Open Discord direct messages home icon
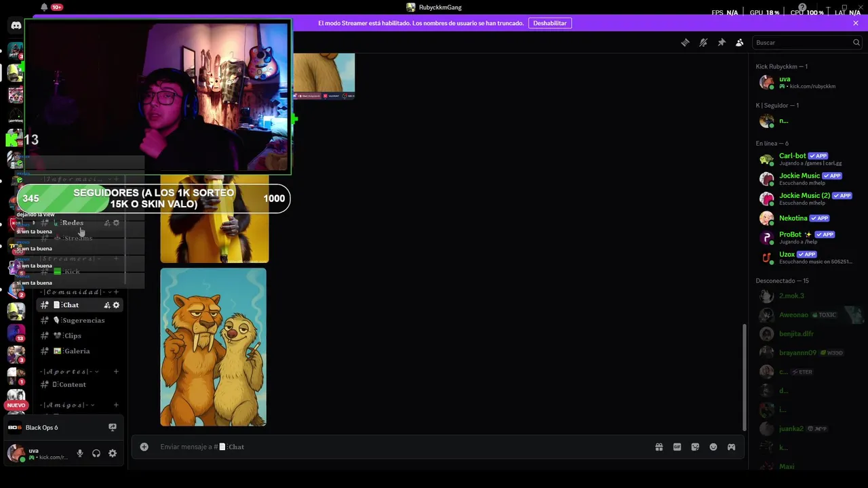The image size is (868, 488). click(x=16, y=25)
